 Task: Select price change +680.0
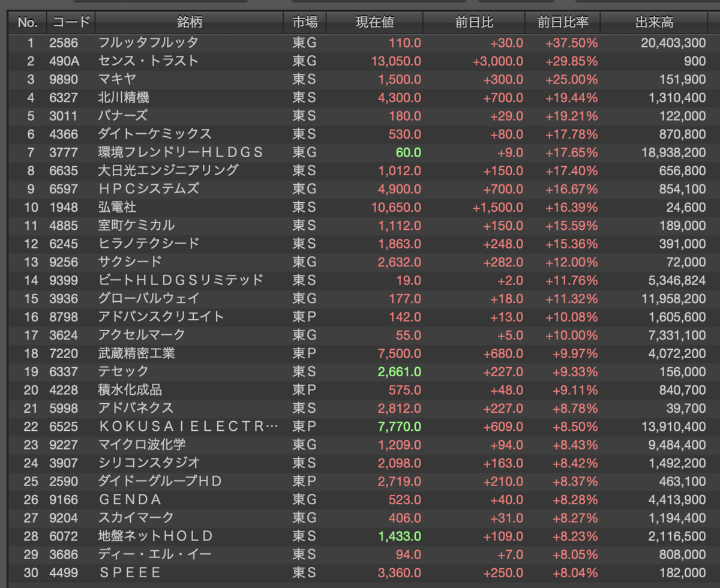tap(503, 353)
